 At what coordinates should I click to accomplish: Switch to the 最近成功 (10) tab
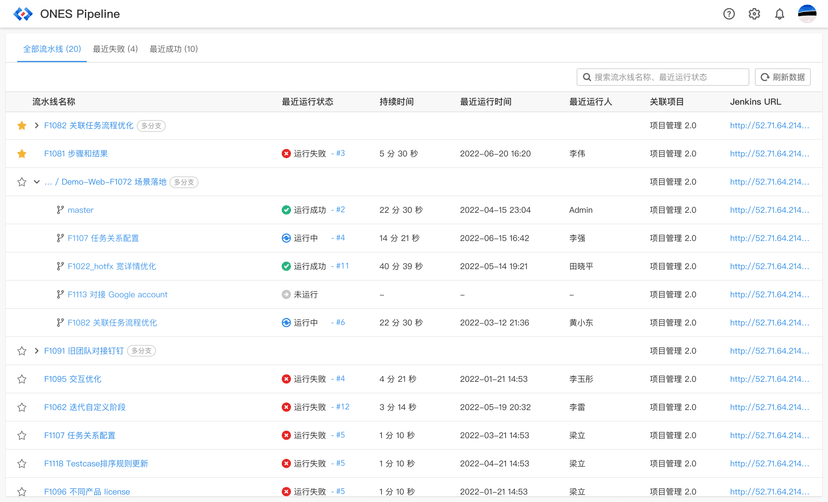point(173,49)
